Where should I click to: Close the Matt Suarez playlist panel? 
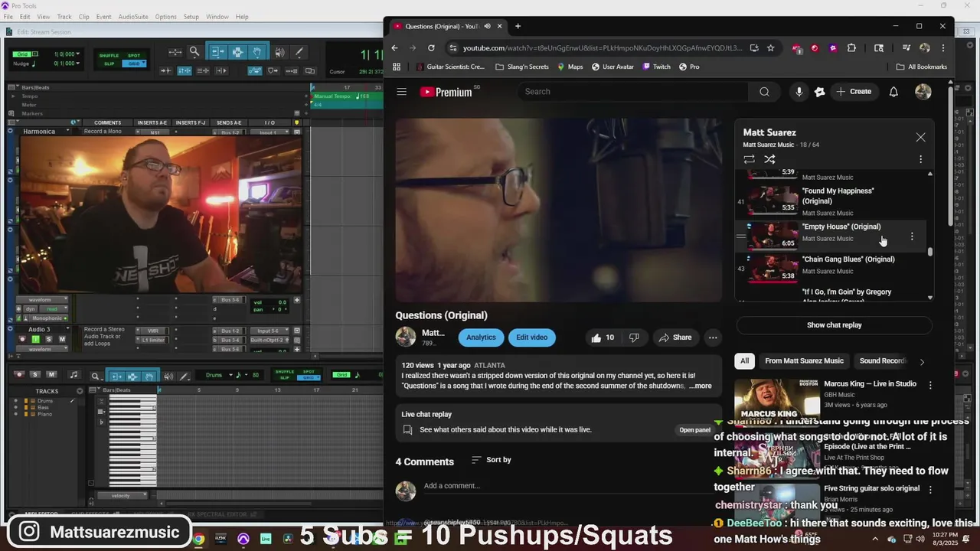pos(920,137)
